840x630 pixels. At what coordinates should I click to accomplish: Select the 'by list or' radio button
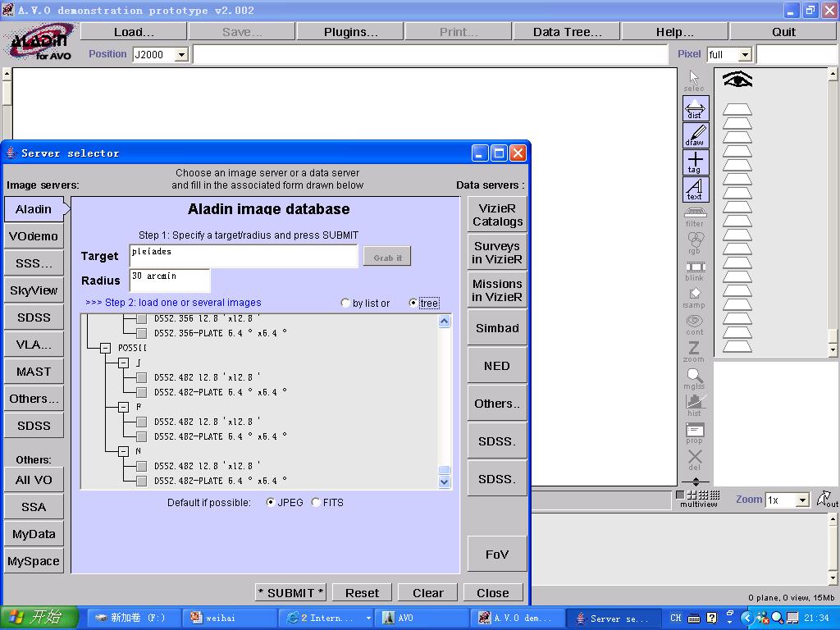click(x=345, y=304)
